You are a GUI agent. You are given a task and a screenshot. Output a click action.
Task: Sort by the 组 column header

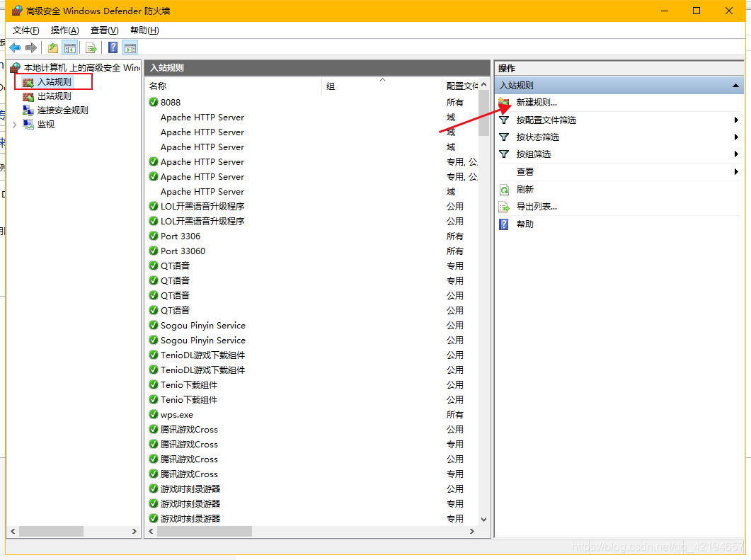[382, 86]
